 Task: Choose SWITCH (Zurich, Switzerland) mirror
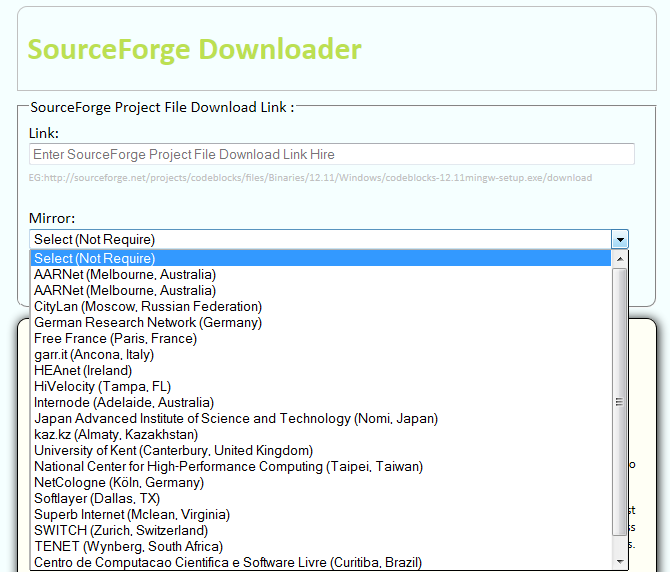[321, 531]
